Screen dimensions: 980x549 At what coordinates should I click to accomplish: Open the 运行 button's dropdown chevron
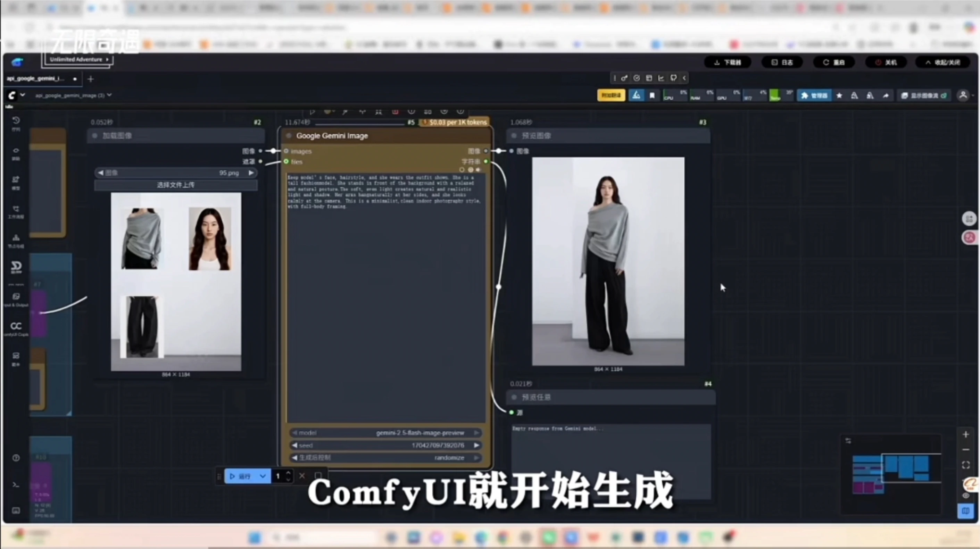263,476
